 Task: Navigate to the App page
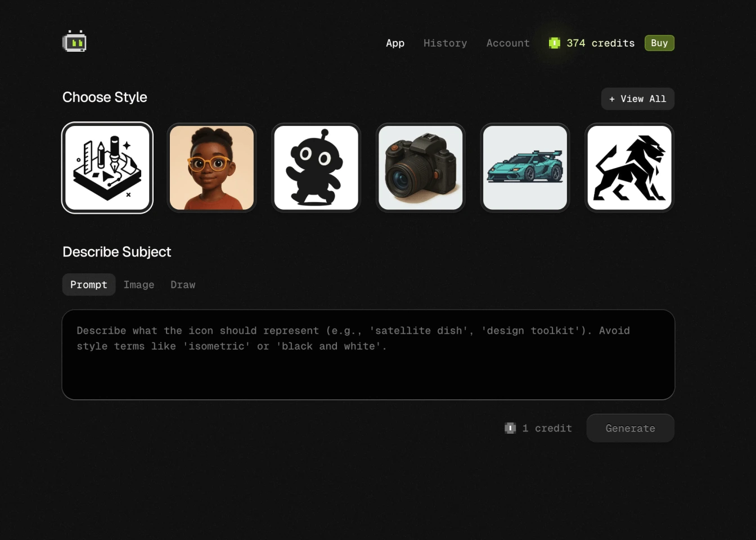(x=395, y=43)
